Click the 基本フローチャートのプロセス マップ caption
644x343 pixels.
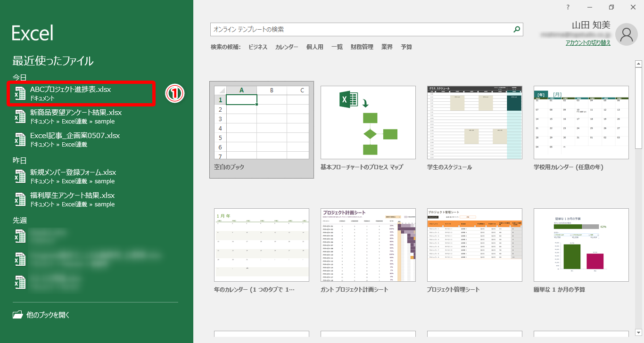362,167
